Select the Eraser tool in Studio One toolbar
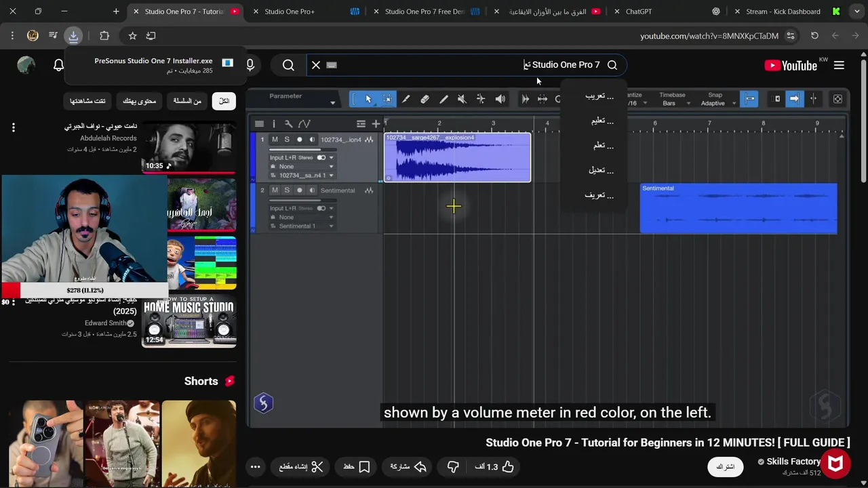This screenshot has width=868, height=488. (425, 99)
